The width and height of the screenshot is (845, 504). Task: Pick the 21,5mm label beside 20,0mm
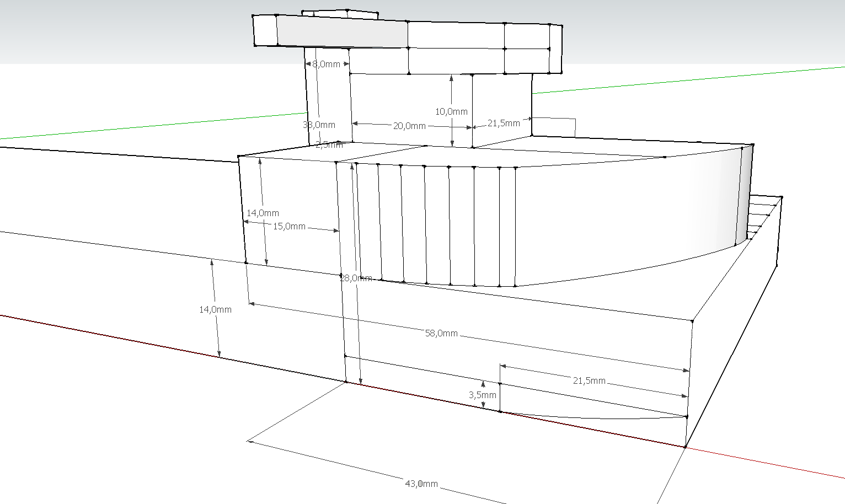(504, 123)
